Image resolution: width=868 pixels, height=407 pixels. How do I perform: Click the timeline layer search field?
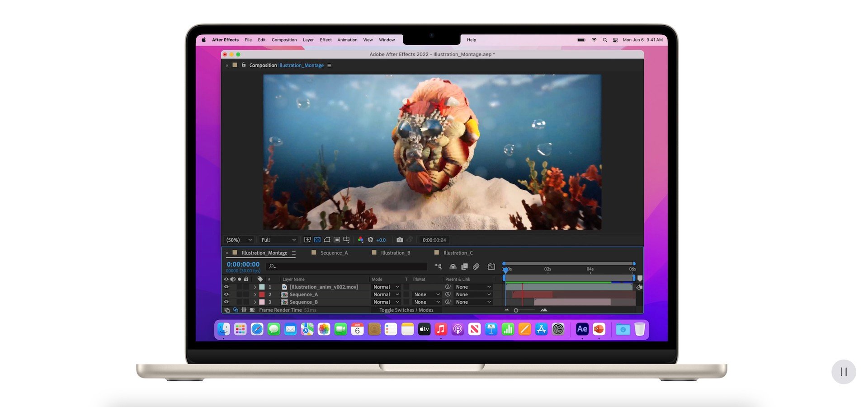tap(347, 267)
